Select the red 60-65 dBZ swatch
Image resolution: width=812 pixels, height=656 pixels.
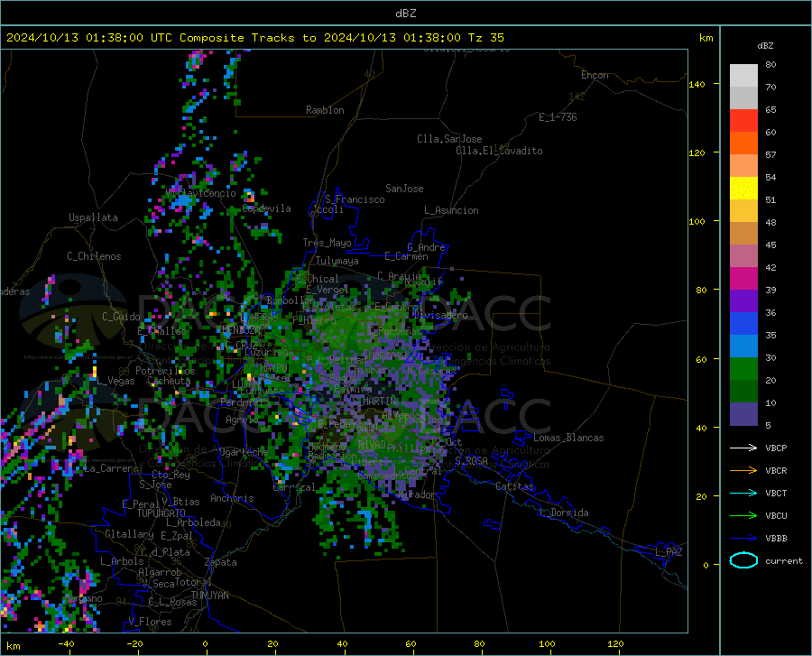pyautogui.click(x=743, y=121)
